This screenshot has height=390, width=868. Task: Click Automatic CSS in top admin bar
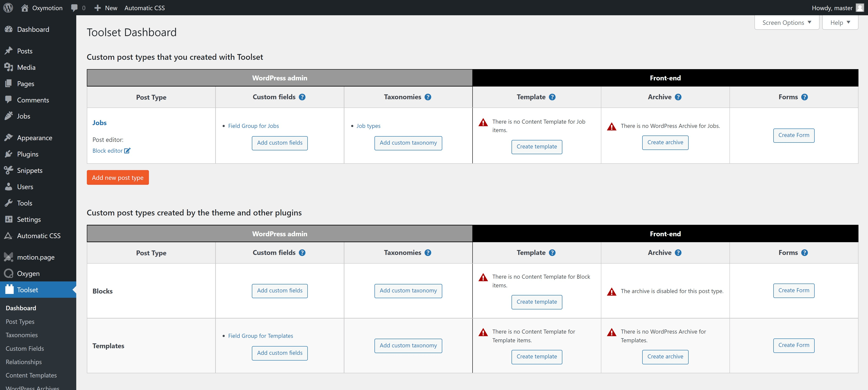coord(144,8)
